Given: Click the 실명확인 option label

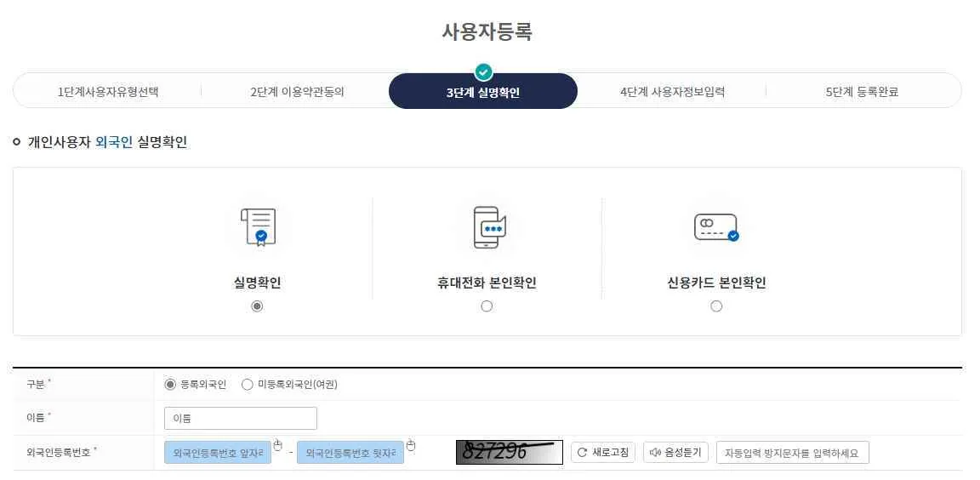Looking at the screenshot, I should [257, 283].
